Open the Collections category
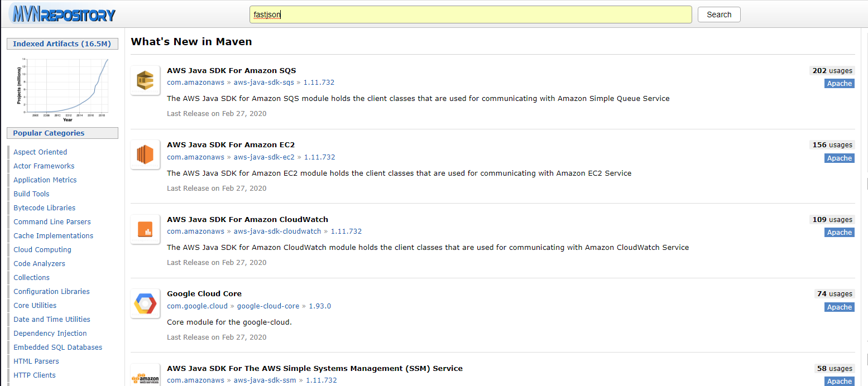Viewport: 868px width, 386px height. 32,277
